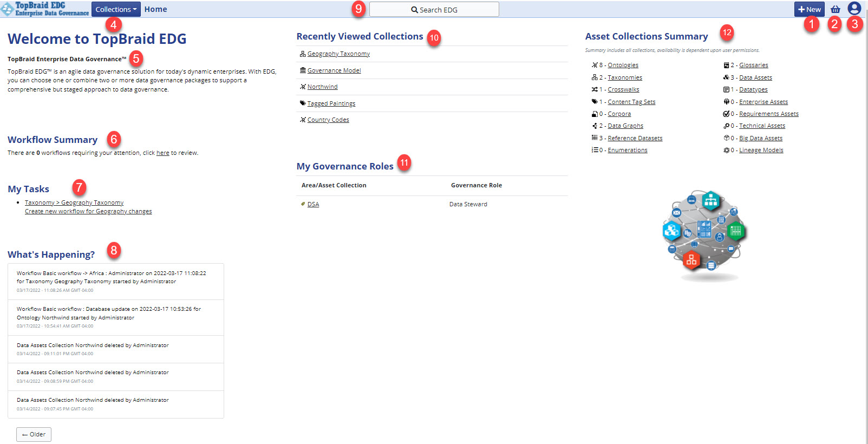
Task: Click the Tagged Paintings tag icon
Action: 303,103
